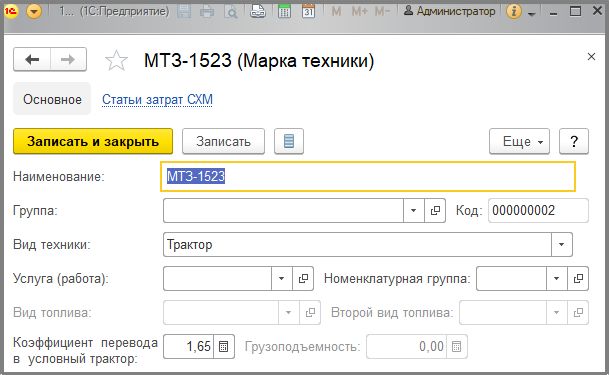This screenshot has width=609, height=375.
Task: Click the M- memory subtract button
Action: coord(382,12)
